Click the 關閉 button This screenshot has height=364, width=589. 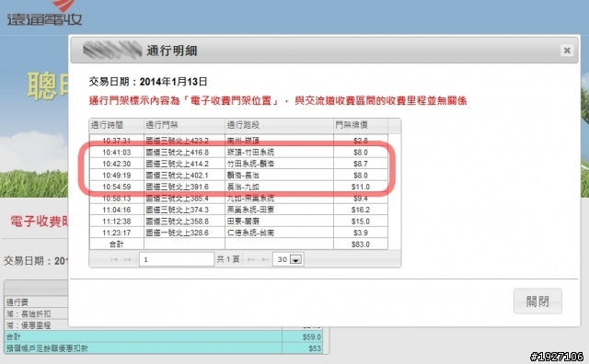pyautogui.click(x=537, y=301)
